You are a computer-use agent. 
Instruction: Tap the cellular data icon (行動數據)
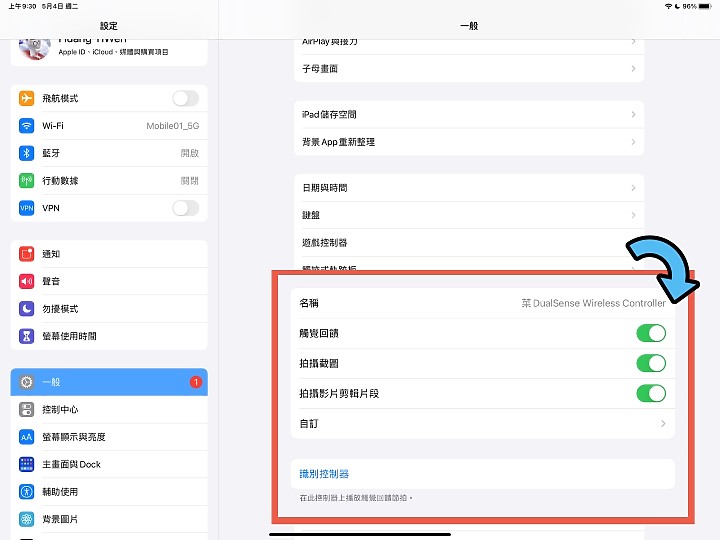(x=27, y=180)
